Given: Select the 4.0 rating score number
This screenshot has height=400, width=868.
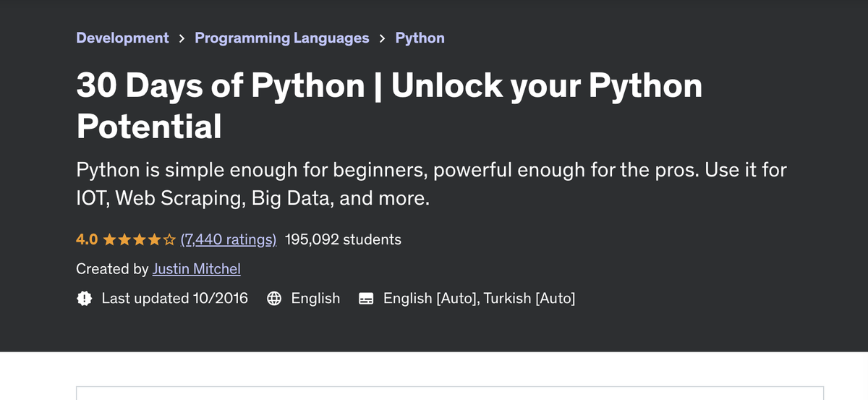Looking at the screenshot, I should point(88,239).
